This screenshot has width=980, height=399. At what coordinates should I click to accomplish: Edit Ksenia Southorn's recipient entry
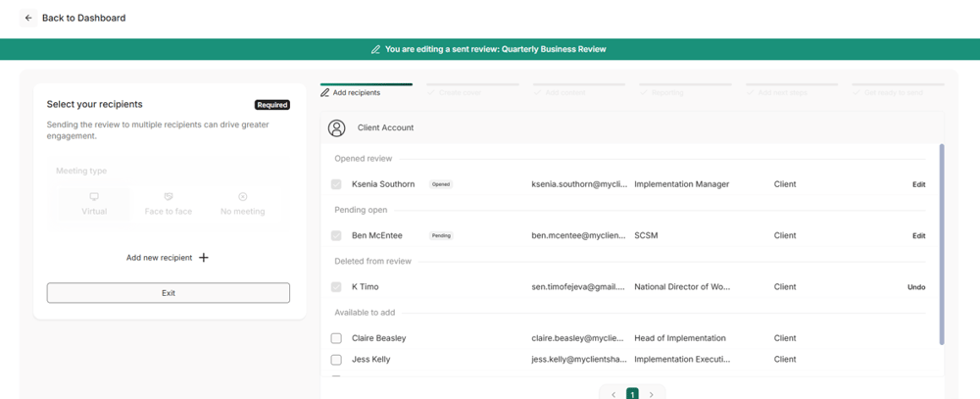click(x=919, y=184)
